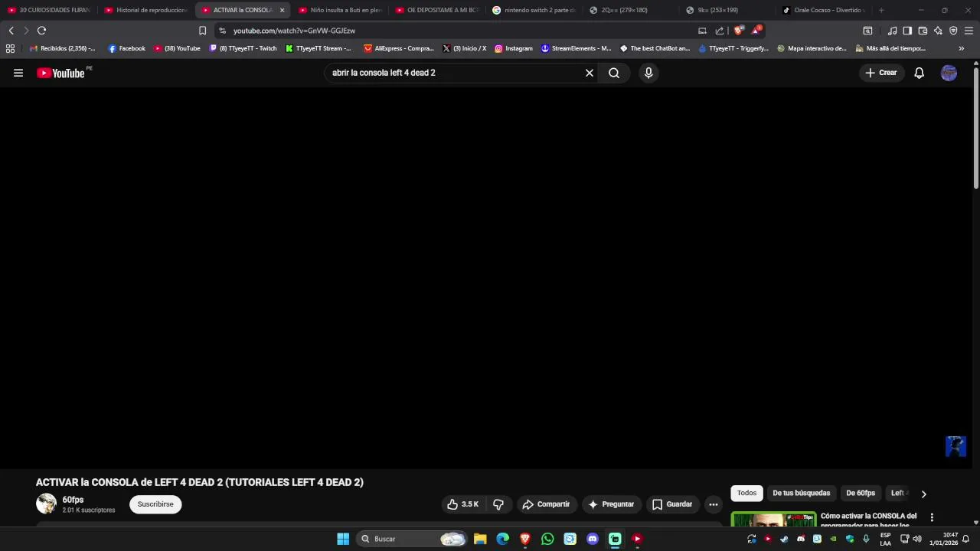The width and height of the screenshot is (980, 551).
Task: Open Preguntar AI ask button
Action: click(611, 504)
